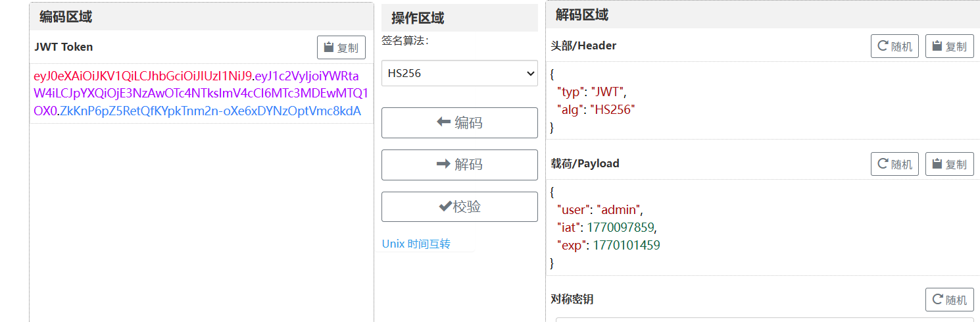The width and height of the screenshot is (980, 322).
Task: Click the "user": "admin" line in Payload
Action: tap(599, 210)
